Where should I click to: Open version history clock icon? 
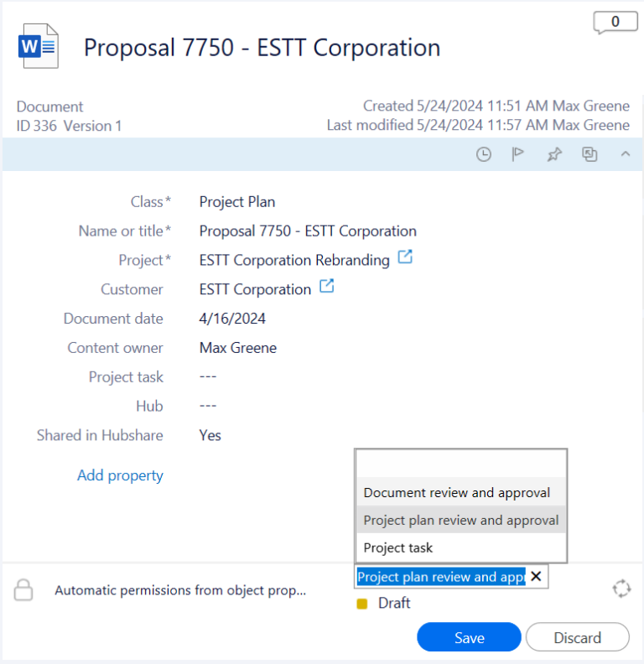(484, 154)
